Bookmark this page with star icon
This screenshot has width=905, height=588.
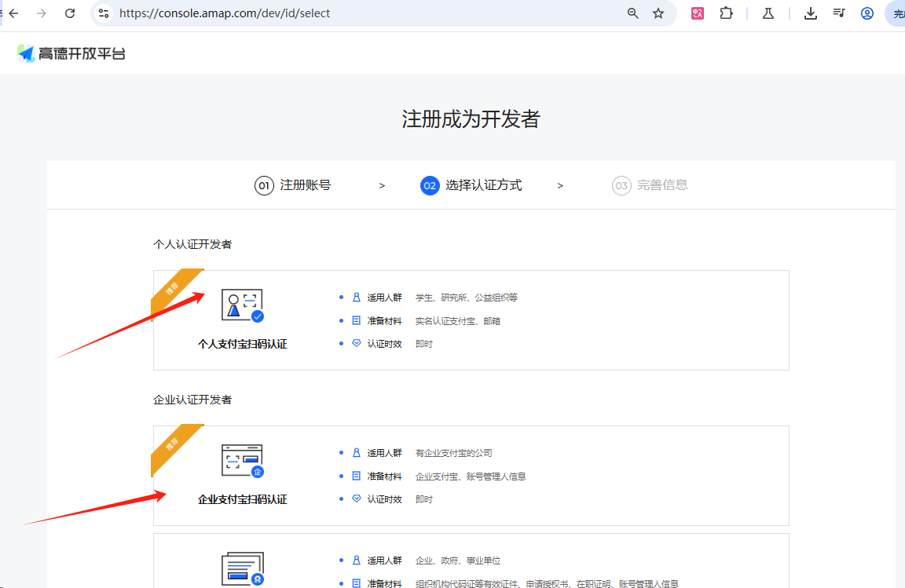pyautogui.click(x=658, y=13)
